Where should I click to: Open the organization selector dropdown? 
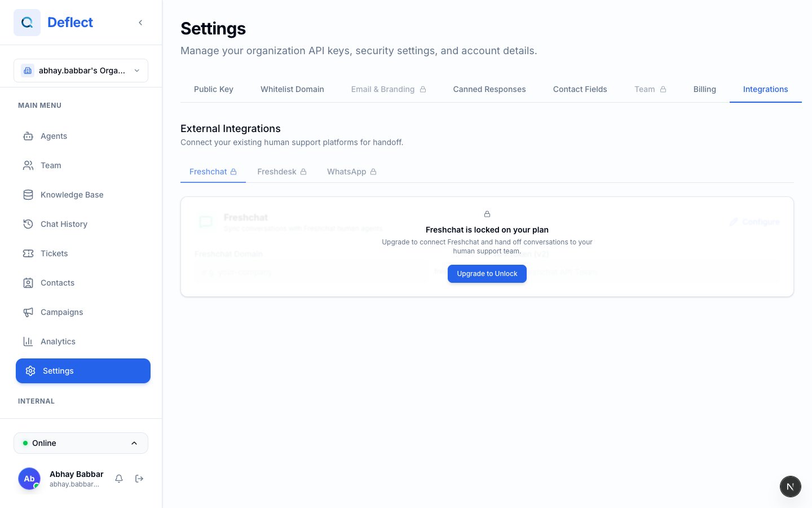tap(81, 71)
